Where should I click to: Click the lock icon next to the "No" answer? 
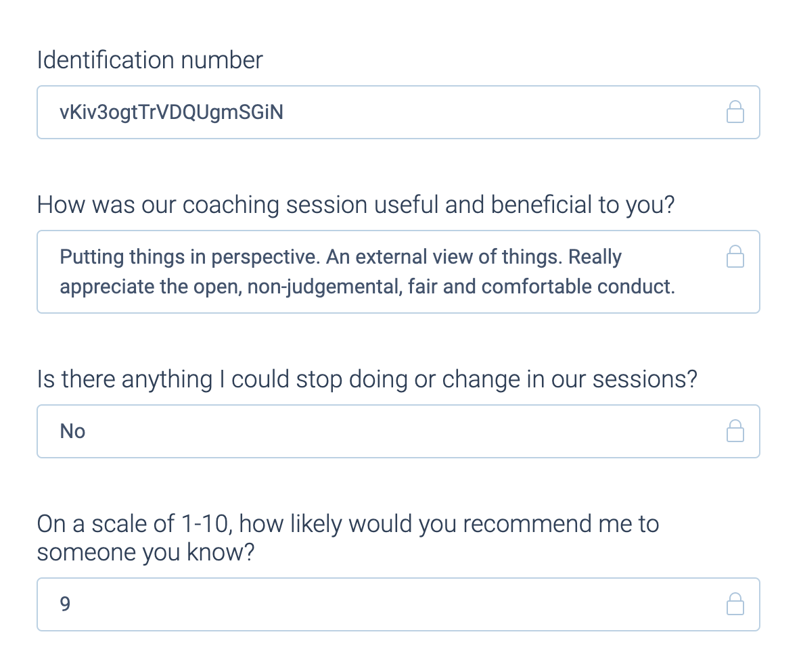(735, 431)
